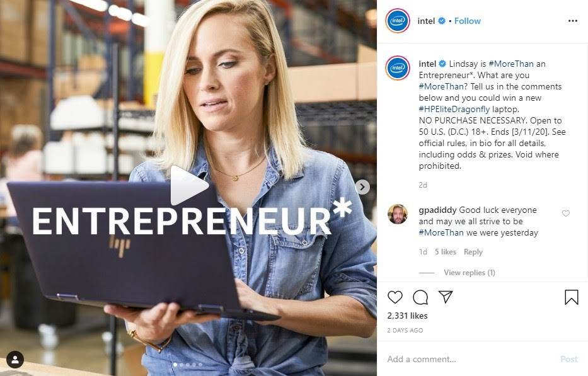The width and height of the screenshot is (588, 376).
Task: Like gpadiddy's comment heart
Action: point(566,214)
